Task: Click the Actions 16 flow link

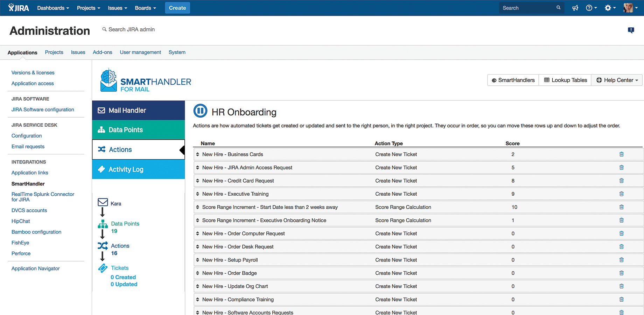Action: 120,250
